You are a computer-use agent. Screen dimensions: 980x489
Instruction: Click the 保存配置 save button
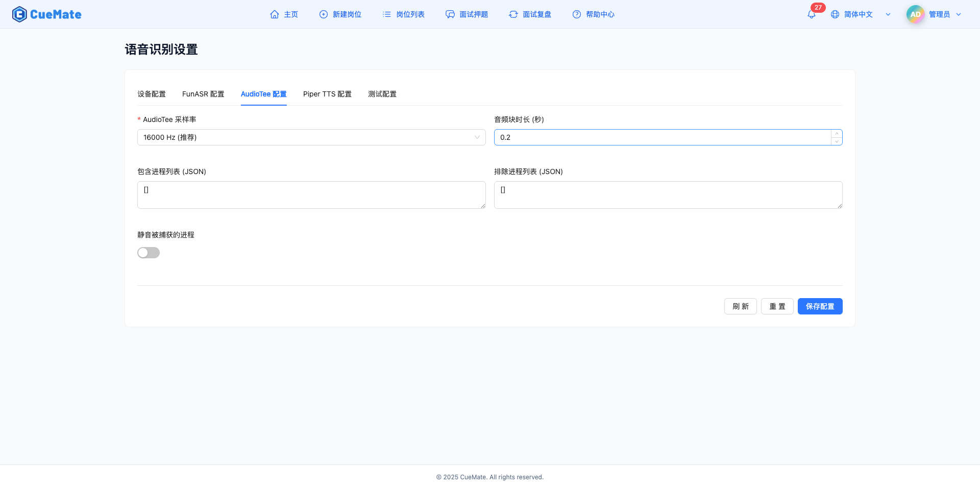(820, 306)
